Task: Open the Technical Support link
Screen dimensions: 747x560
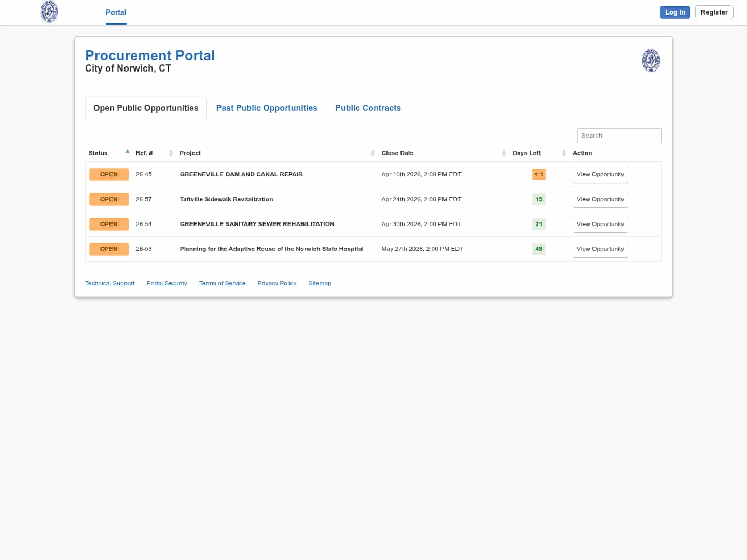Action: (109, 283)
